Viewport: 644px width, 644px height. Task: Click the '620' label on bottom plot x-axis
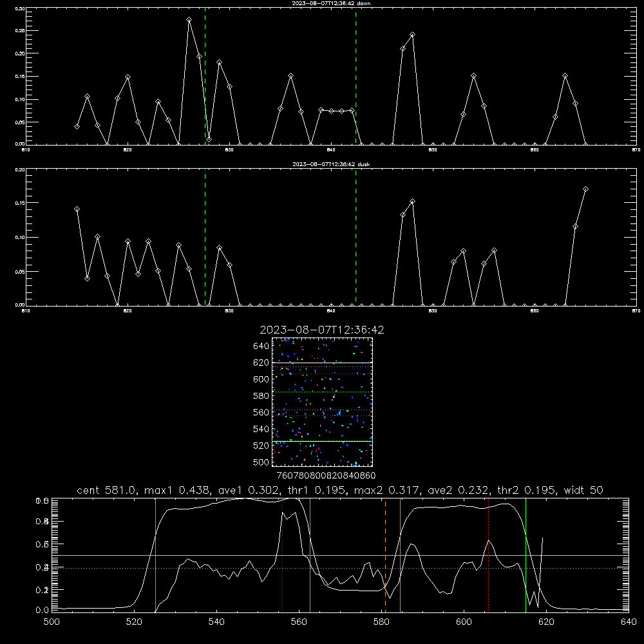546,622
